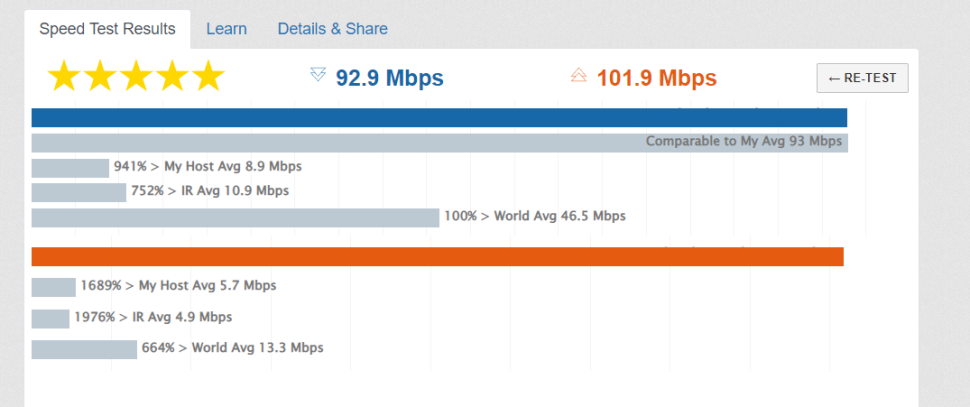970x407 pixels.
Task: Click the World Avg 46.5 Mbps download bar
Action: coord(235,218)
